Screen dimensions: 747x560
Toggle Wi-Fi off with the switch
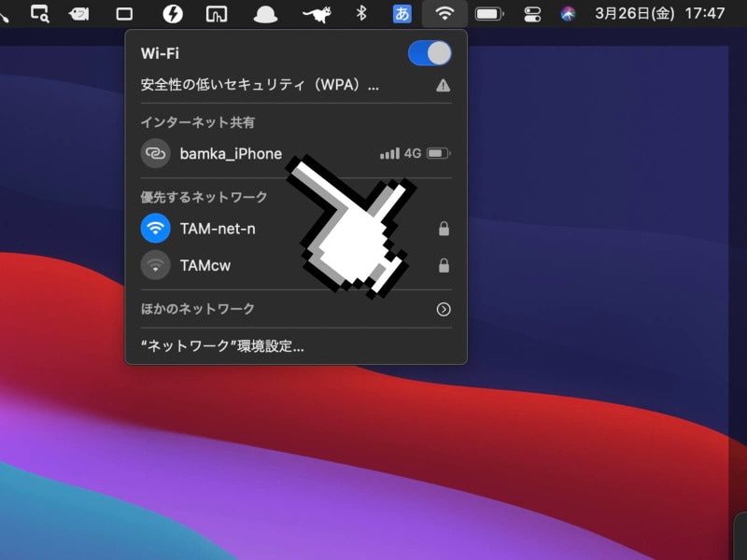pos(429,53)
